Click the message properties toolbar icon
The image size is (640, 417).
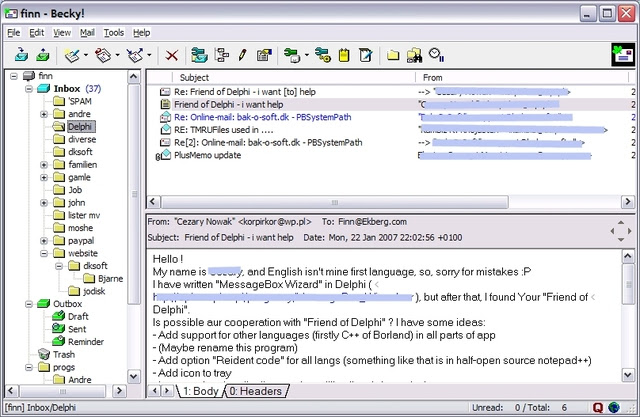click(264, 55)
